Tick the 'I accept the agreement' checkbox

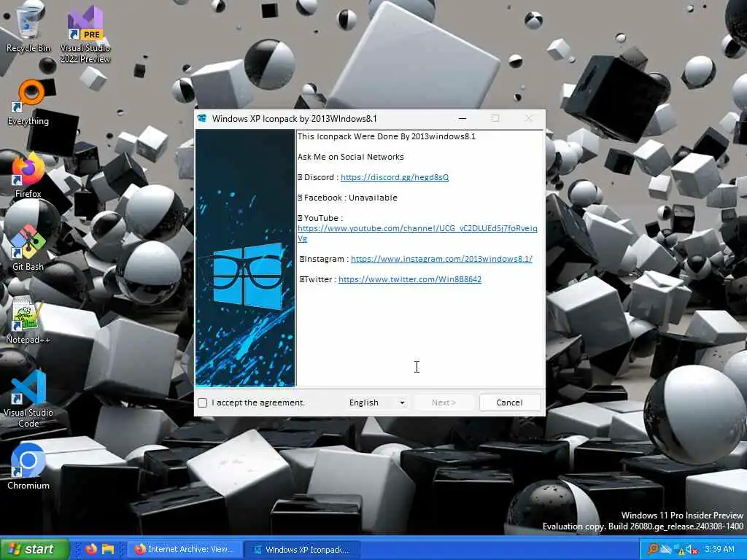click(203, 402)
